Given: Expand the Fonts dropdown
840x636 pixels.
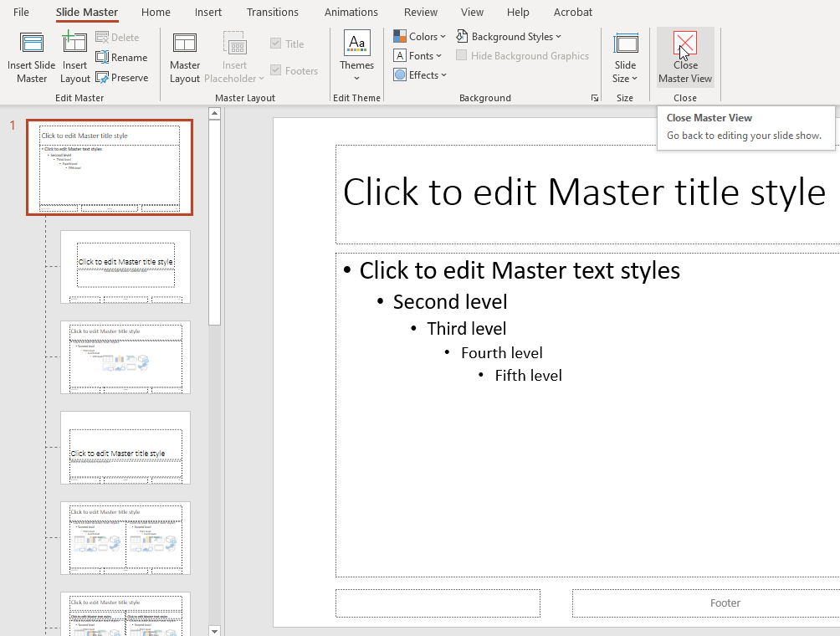Looking at the screenshot, I should point(418,56).
